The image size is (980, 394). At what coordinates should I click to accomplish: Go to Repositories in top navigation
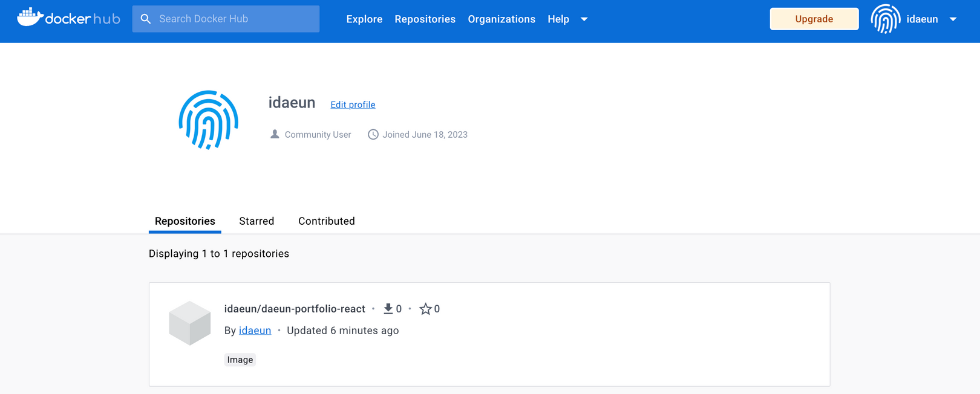(x=425, y=19)
